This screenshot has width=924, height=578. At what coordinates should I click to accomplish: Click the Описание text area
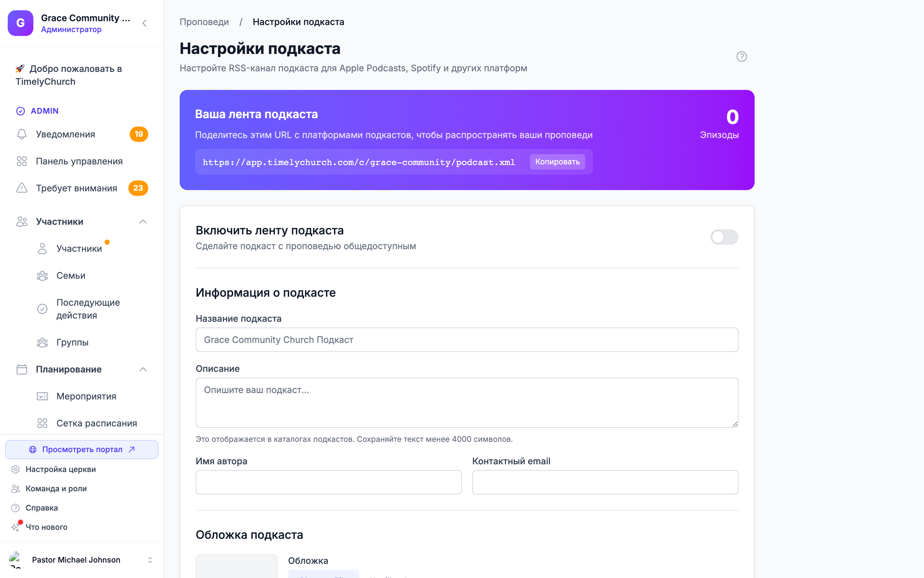point(467,403)
